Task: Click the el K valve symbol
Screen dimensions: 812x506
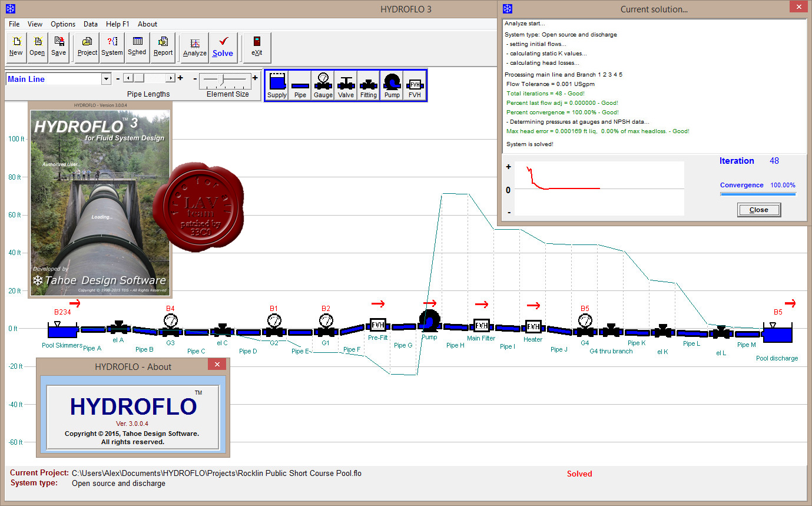Action: pos(663,332)
